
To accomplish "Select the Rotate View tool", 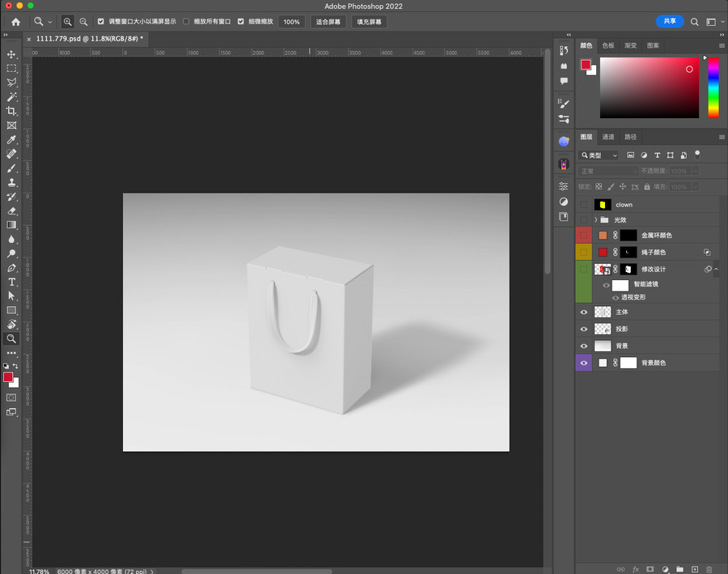I will click(x=11, y=325).
